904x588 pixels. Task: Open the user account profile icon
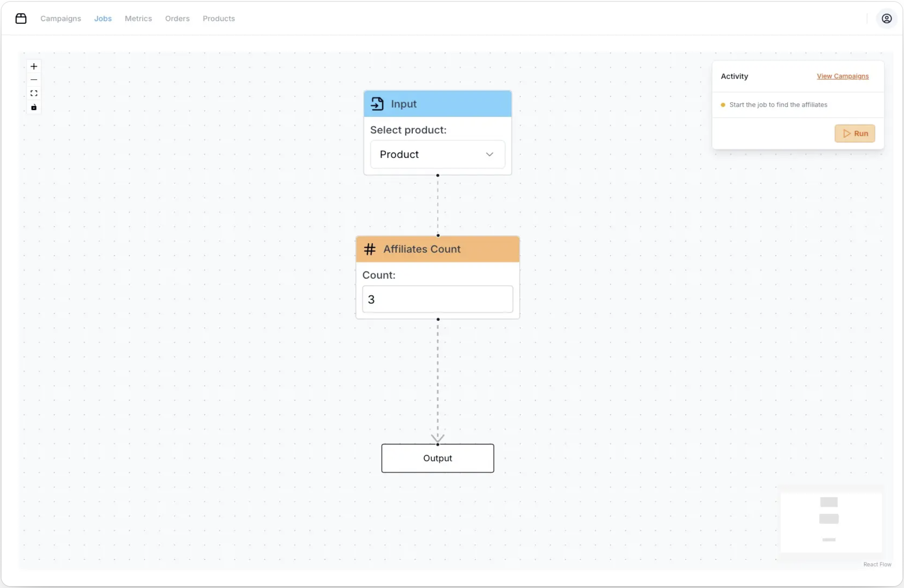click(x=886, y=18)
